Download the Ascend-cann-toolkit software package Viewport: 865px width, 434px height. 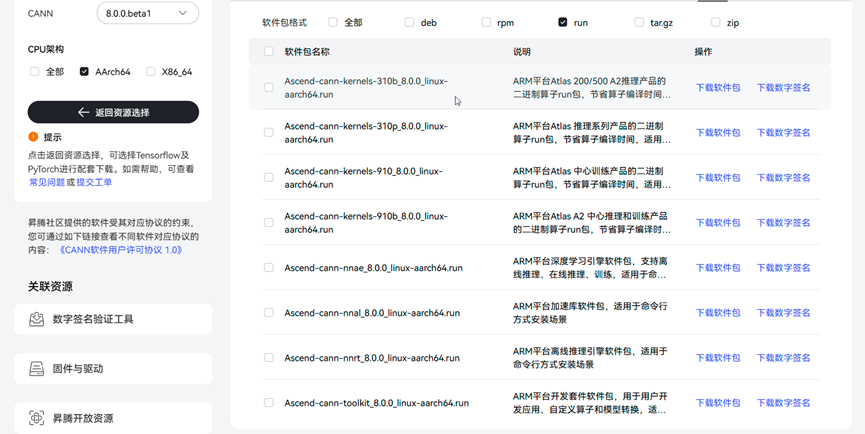[x=718, y=403]
